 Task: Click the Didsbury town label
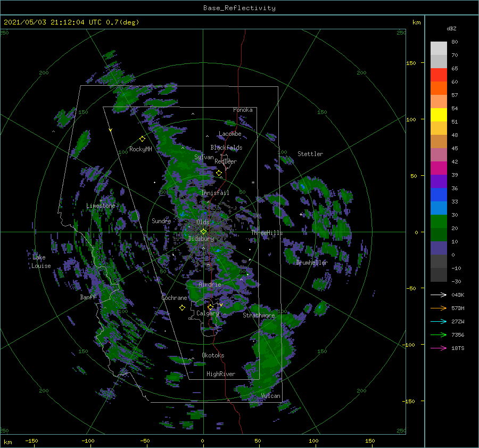point(201,239)
